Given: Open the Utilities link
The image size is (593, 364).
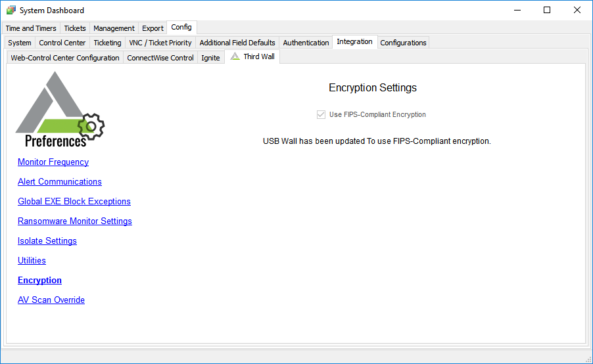Looking at the screenshot, I should point(32,260).
